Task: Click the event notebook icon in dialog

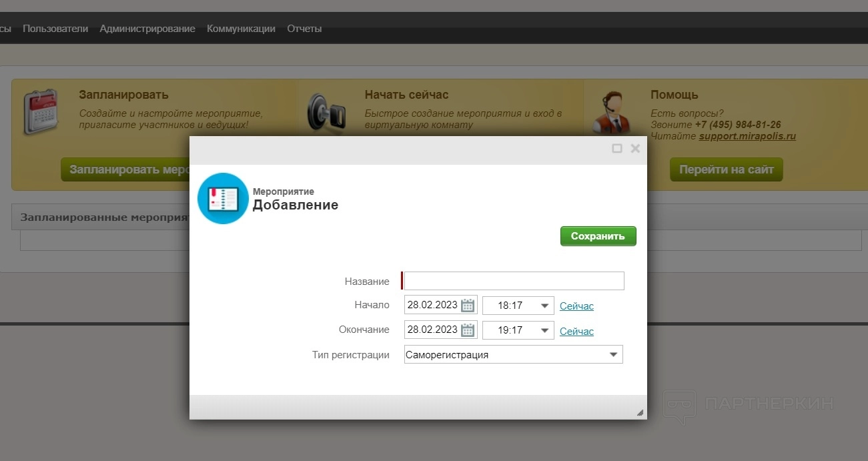Action: (x=223, y=198)
